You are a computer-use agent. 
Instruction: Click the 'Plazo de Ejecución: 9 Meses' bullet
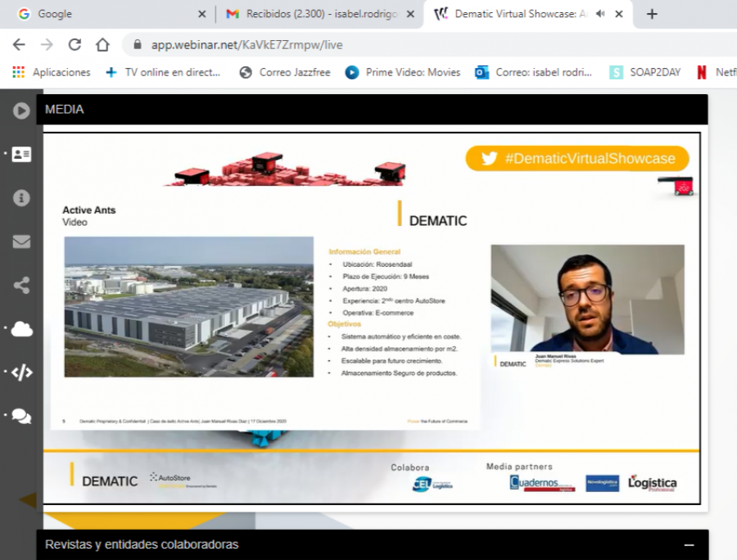(x=386, y=277)
